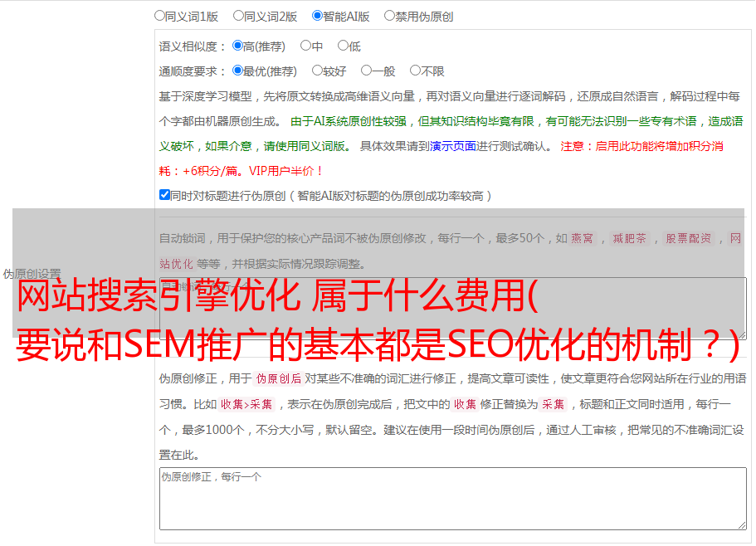The height and width of the screenshot is (546, 756).
Task: Click the red 注意 points warning text
Action: point(441,158)
